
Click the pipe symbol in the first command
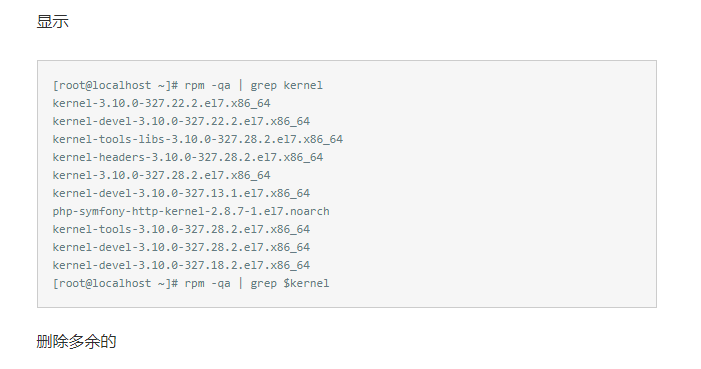241,85
